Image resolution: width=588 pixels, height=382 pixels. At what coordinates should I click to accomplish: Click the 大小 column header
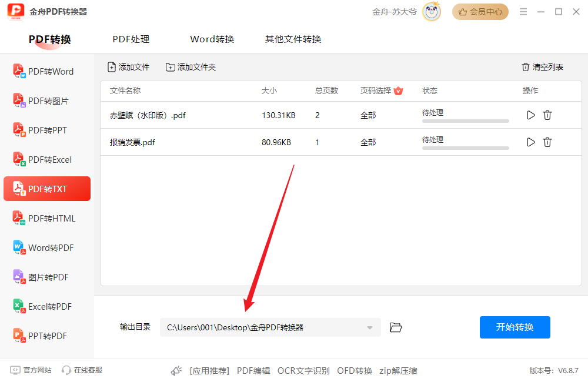[269, 91]
